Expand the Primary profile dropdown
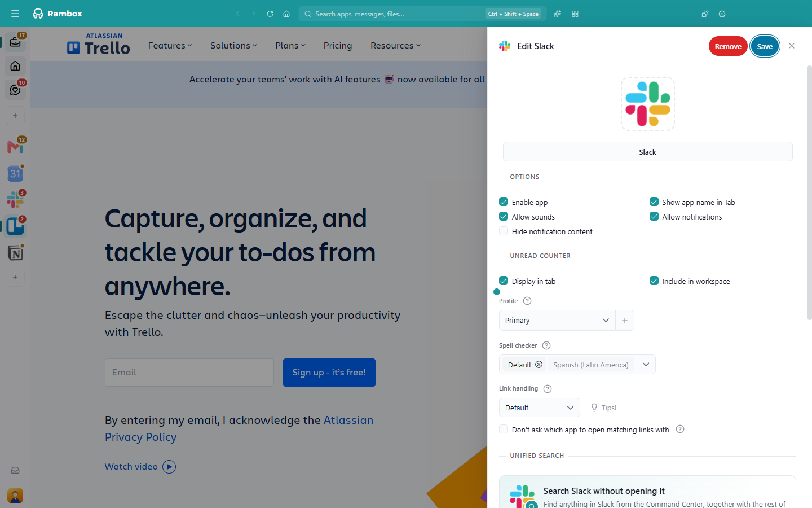Image resolution: width=812 pixels, height=508 pixels. 557,321
